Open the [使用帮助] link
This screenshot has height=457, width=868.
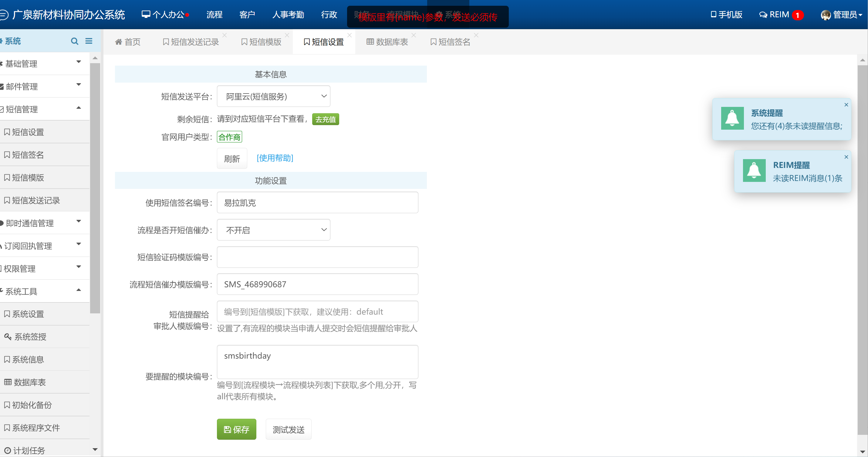click(x=275, y=158)
